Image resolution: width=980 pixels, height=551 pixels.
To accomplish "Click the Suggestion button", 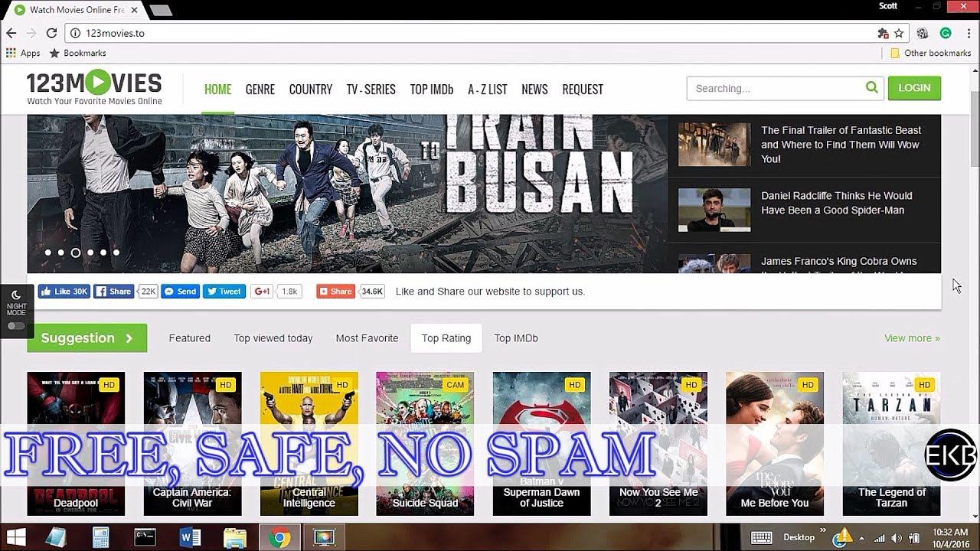I will click(x=87, y=337).
